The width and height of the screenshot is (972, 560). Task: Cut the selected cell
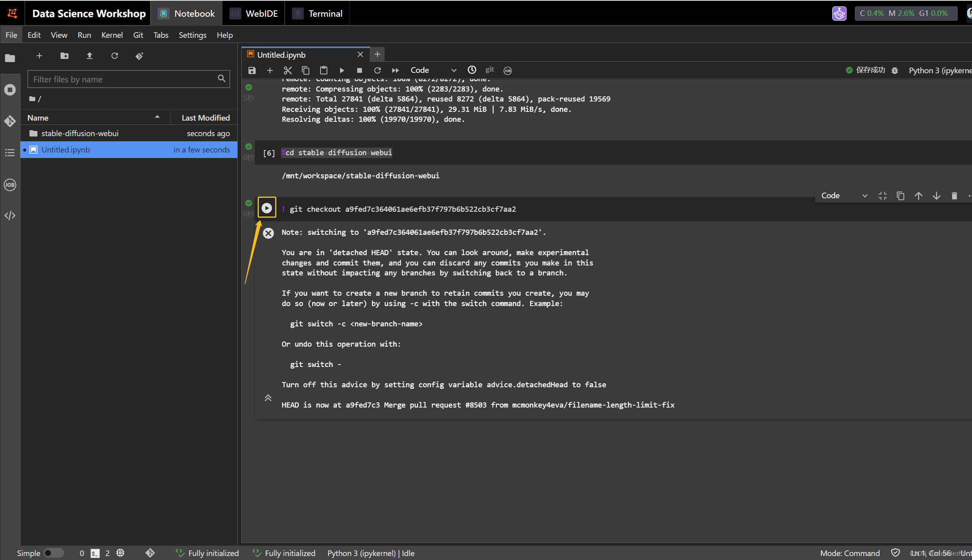[287, 70]
